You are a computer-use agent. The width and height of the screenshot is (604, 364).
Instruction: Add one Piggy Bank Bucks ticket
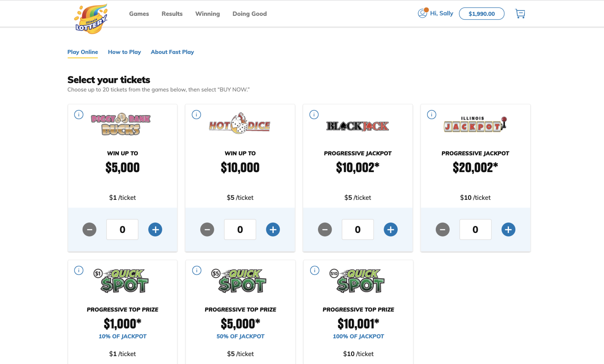pos(155,229)
